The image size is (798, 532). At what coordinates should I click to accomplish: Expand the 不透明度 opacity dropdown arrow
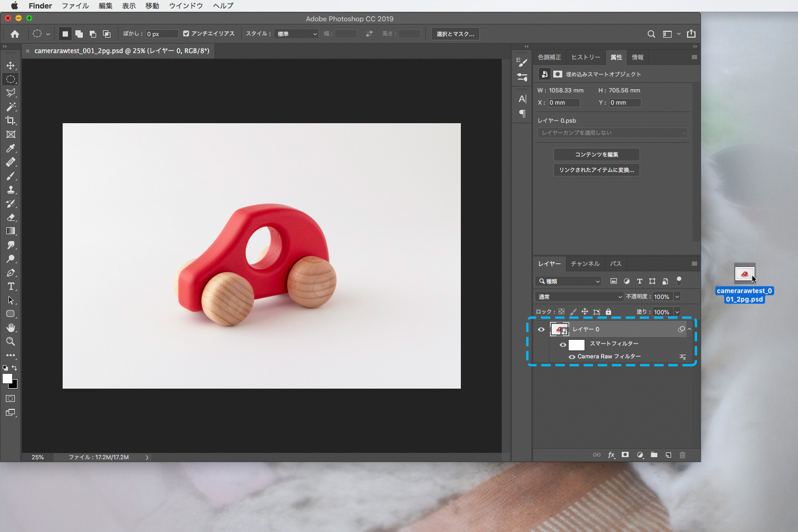point(677,297)
